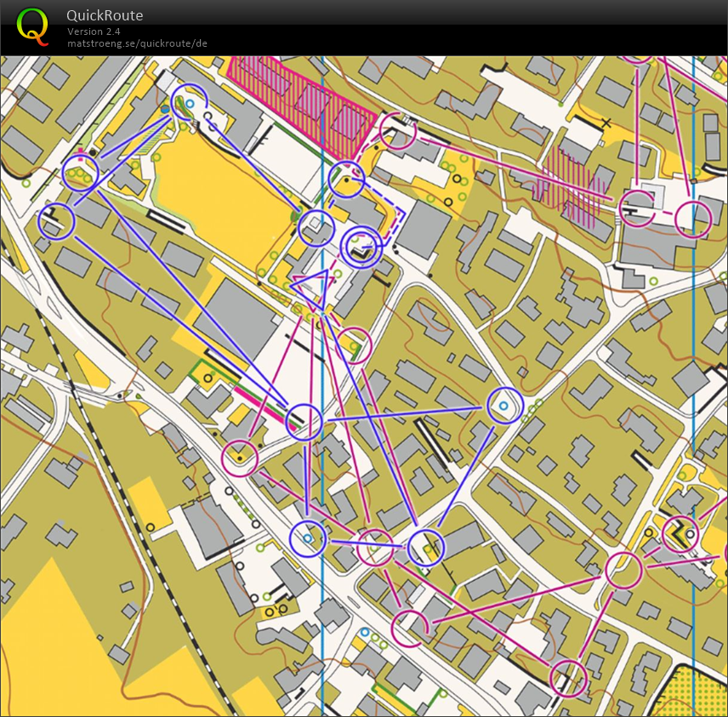Select the southernmost pink control circle

coord(569,678)
